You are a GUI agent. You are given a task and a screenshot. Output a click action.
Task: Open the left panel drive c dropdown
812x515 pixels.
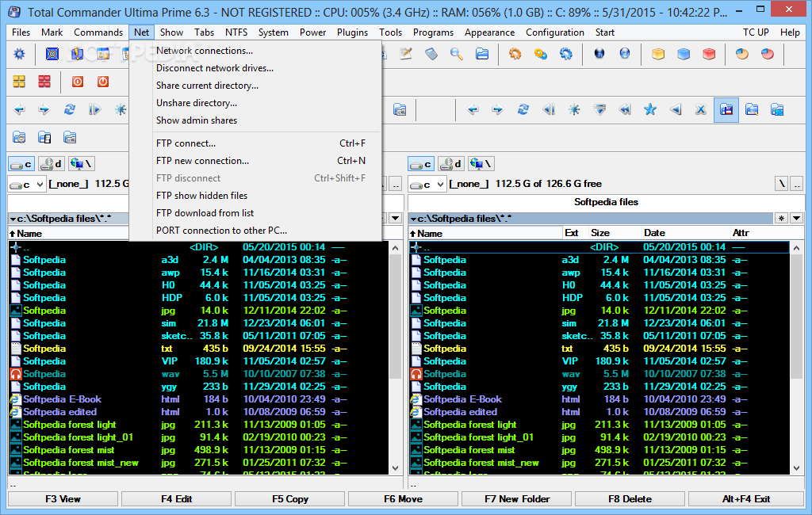pyautogui.click(x=27, y=185)
